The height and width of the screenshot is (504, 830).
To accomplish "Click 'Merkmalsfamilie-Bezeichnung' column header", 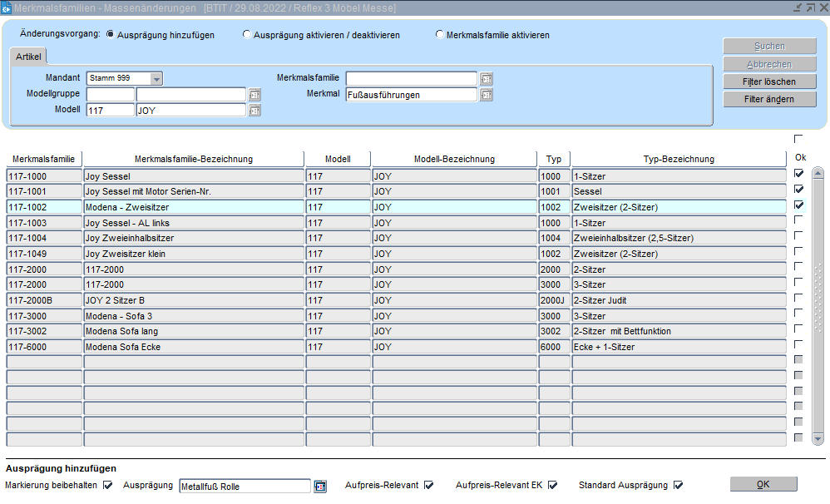I will click(x=193, y=159).
